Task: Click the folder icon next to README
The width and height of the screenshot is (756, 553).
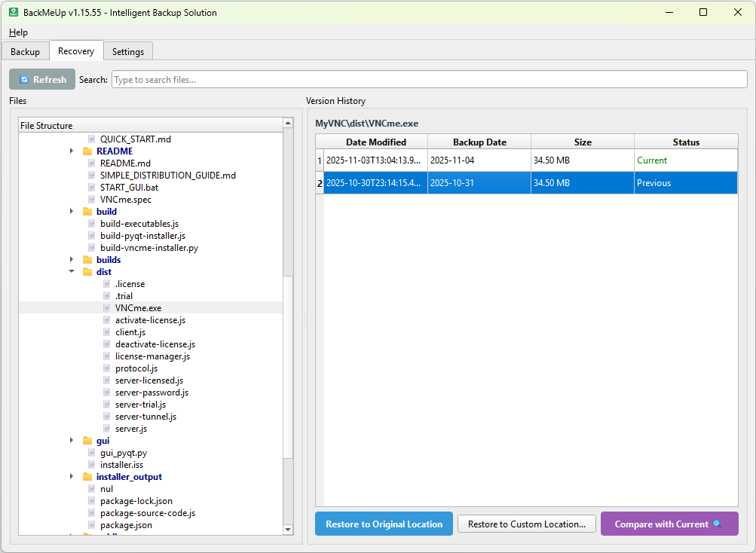Action: pos(87,151)
